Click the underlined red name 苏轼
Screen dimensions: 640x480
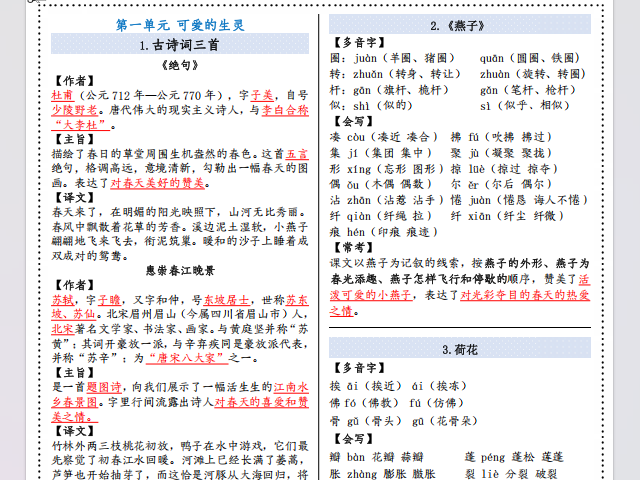62,300
